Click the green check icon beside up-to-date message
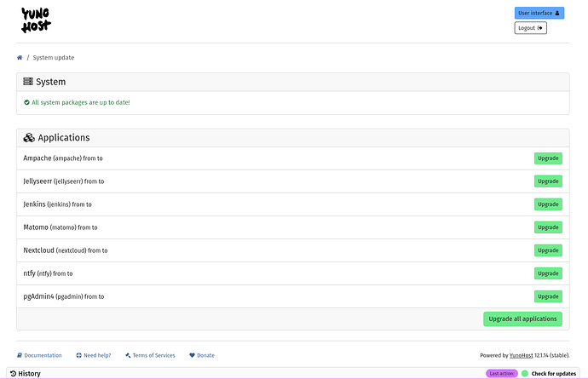This screenshot has width=588, height=379. tap(26, 102)
